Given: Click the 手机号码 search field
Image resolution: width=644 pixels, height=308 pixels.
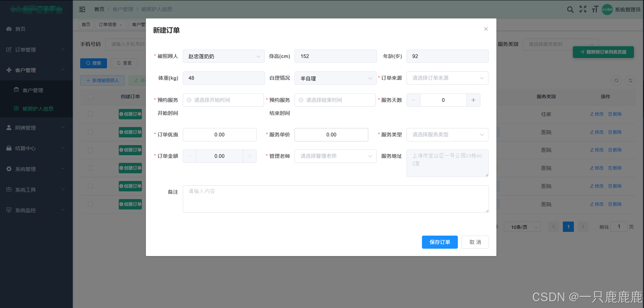Looking at the screenshot, I should [125, 44].
